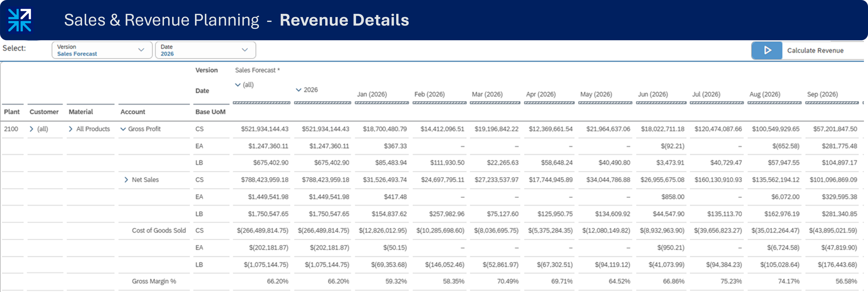Image resolution: width=868 pixels, height=292 pixels.
Task: Select the Base UoM column header
Action: 210,112
